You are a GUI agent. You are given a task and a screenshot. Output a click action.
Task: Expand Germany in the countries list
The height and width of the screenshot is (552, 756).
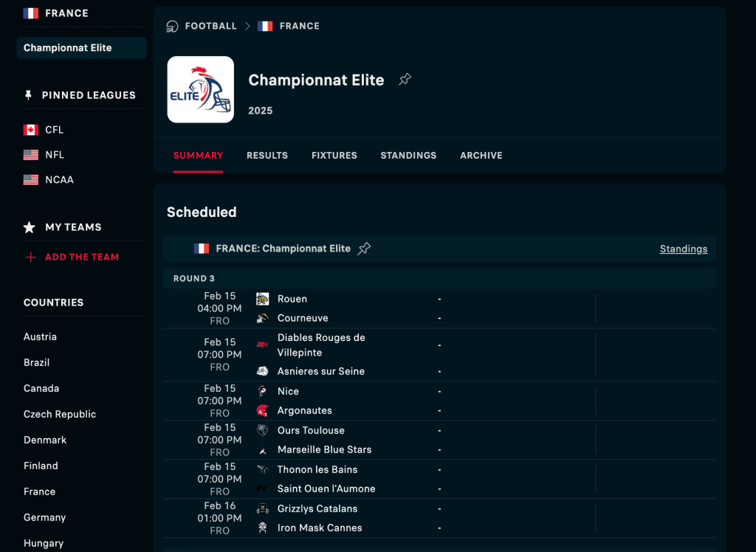[x=45, y=518]
